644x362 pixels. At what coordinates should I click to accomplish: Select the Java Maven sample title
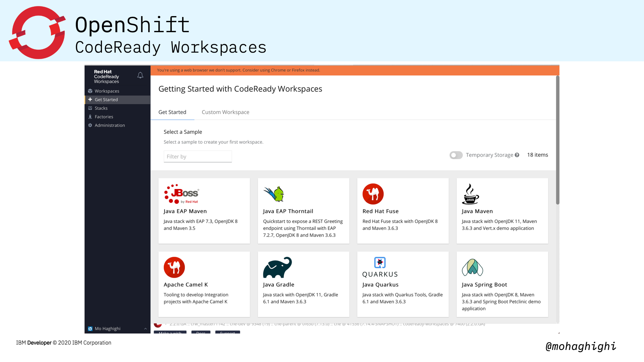(x=477, y=211)
